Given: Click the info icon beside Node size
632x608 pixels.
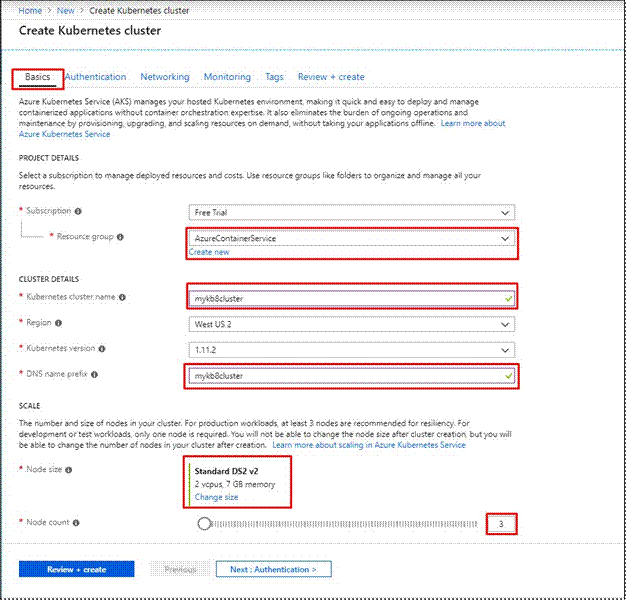Looking at the screenshot, I should tap(69, 470).
